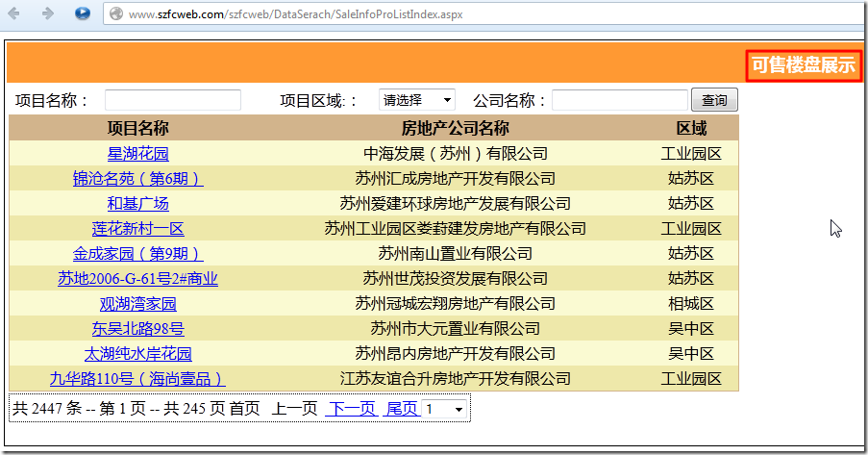Select the 苏州汇成房地产开发有限公司 cell
The width and height of the screenshot is (868, 455).
click(x=455, y=179)
